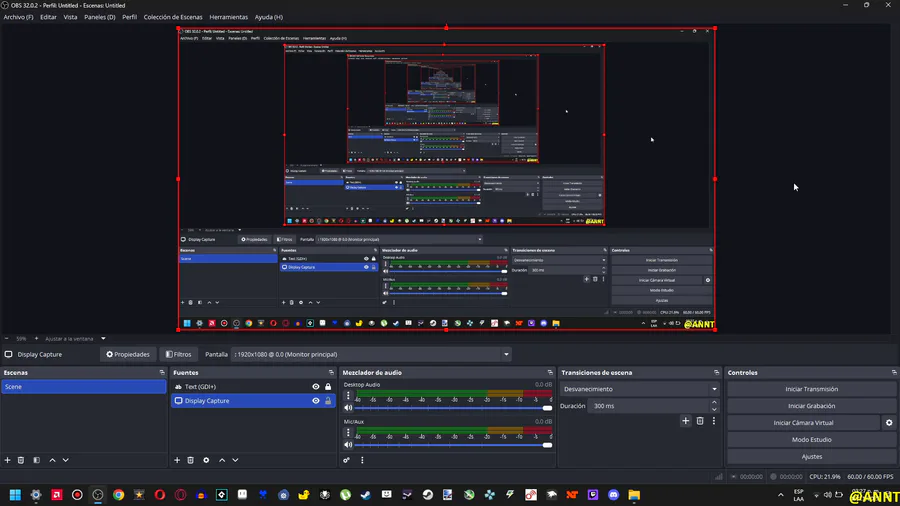Image resolution: width=900 pixels, height=506 pixels.
Task: Click the Duración 300 ms field
Action: tap(649, 406)
